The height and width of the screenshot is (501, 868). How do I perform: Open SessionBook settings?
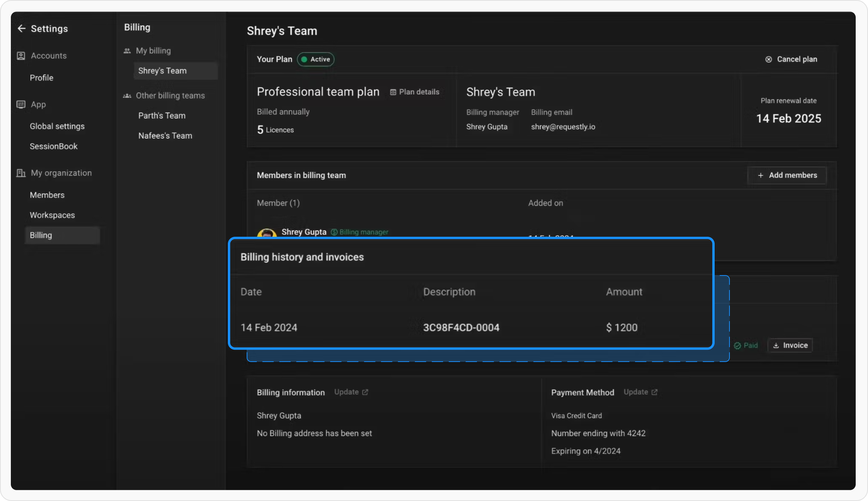click(x=54, y=146)
